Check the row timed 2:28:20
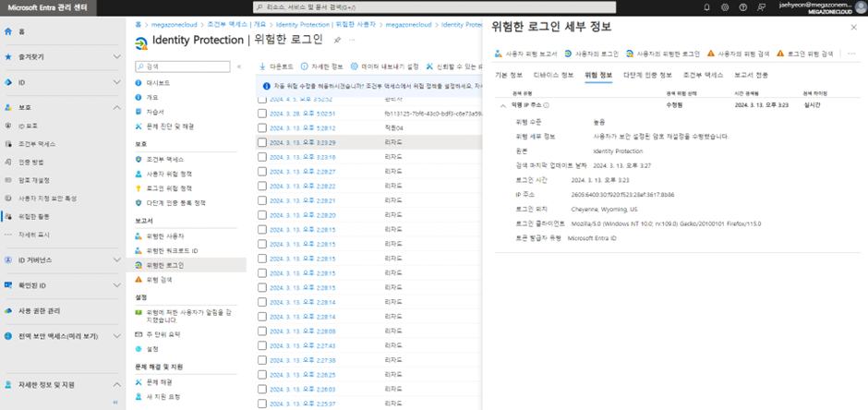The image size is (868, 410). point(262,214)
